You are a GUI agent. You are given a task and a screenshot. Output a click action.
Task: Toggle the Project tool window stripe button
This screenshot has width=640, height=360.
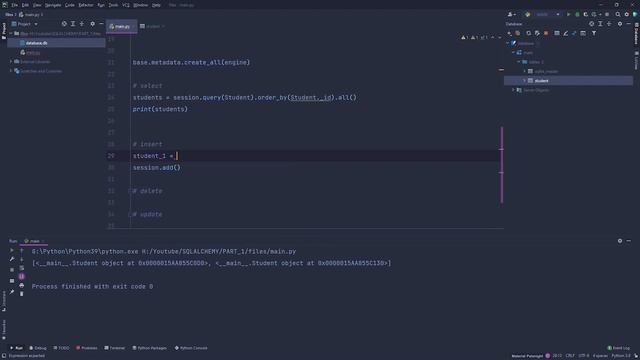point(4,31)
